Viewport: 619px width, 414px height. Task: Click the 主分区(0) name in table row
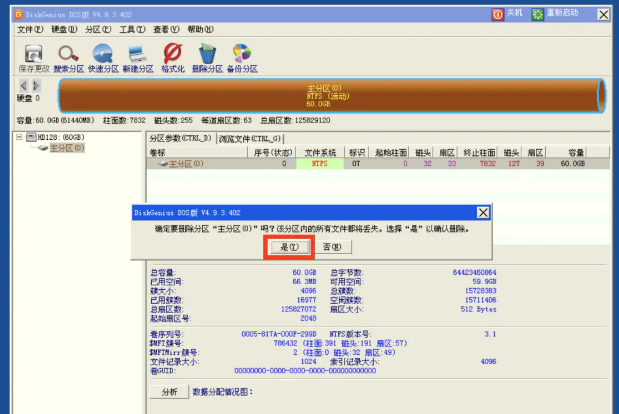[x=186, y=163]
